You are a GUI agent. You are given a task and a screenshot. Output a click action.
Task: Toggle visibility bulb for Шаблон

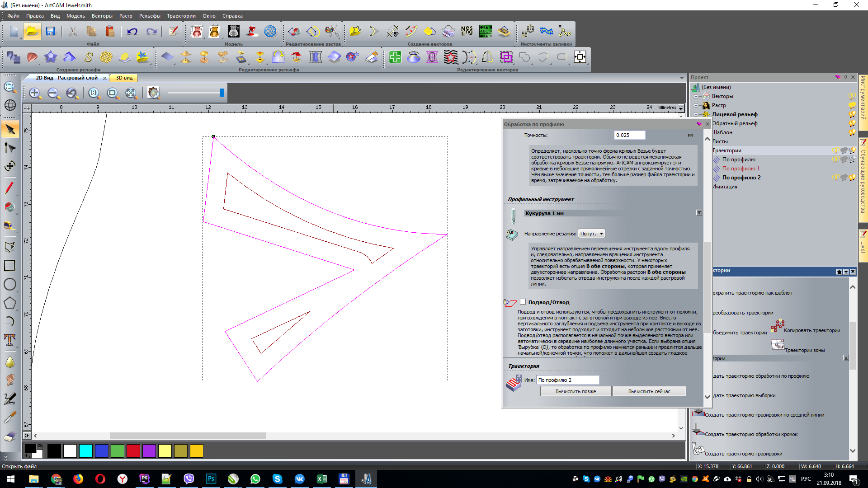click(x=852, y=132)
